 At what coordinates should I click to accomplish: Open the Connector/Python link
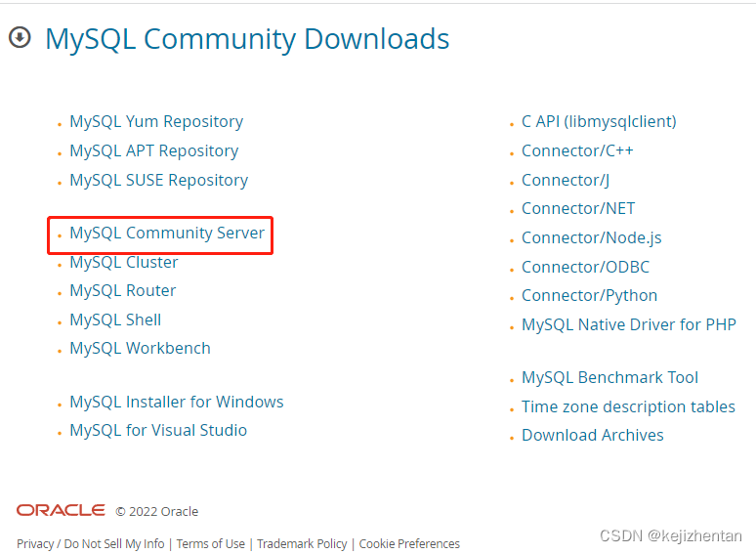click(x=589, y=295)
